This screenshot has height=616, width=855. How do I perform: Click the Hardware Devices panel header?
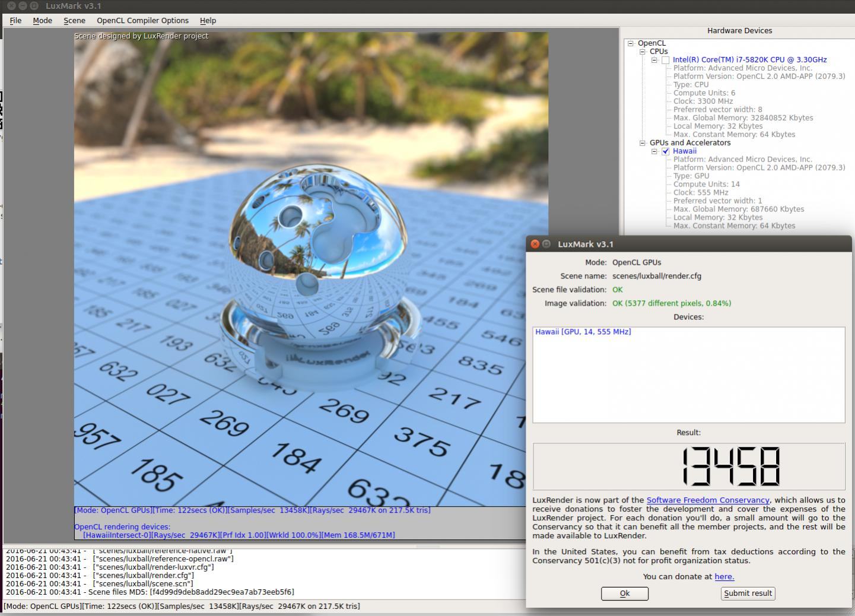coord(740,31)
